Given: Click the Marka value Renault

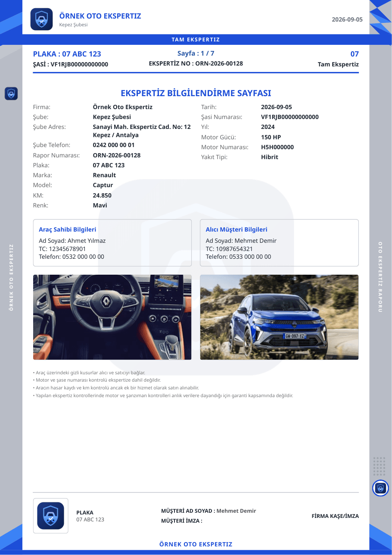Looking at the screenshot, I should [x=105, y=175].
